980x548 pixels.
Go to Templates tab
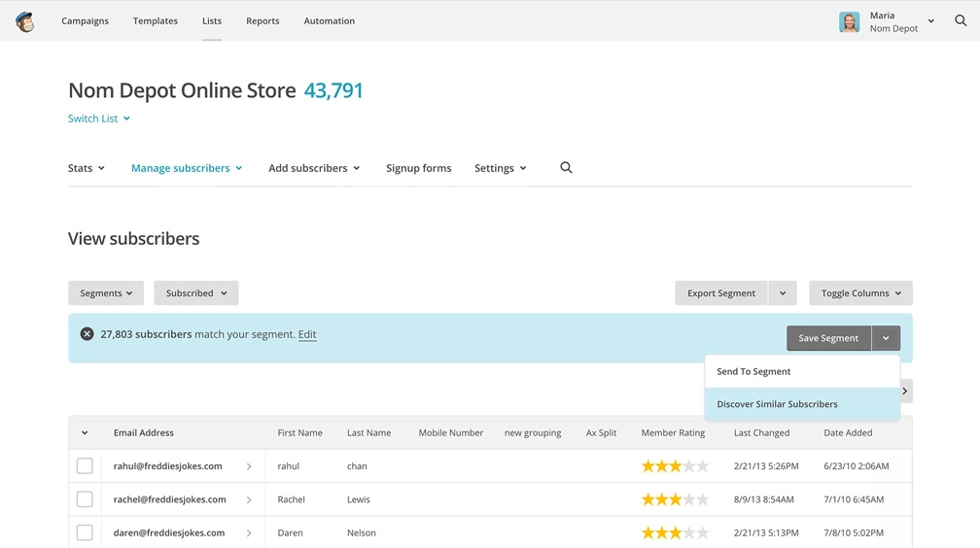tap(155, 20)
